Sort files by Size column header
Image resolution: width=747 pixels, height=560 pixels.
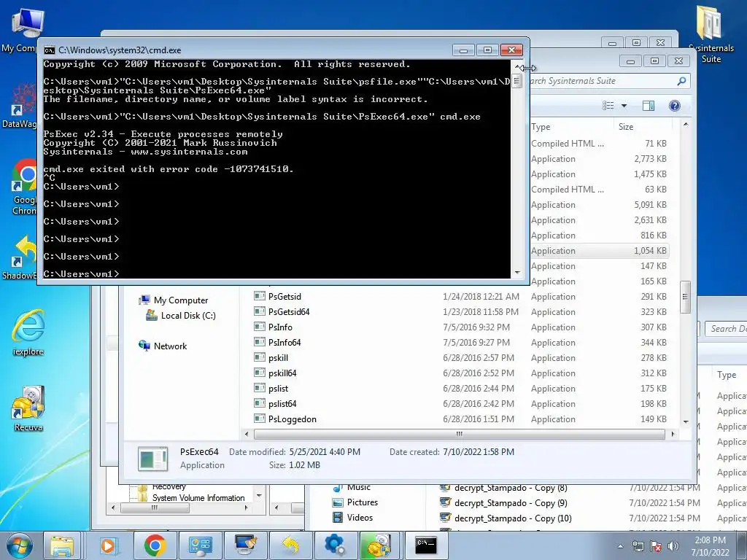point(643,127)
